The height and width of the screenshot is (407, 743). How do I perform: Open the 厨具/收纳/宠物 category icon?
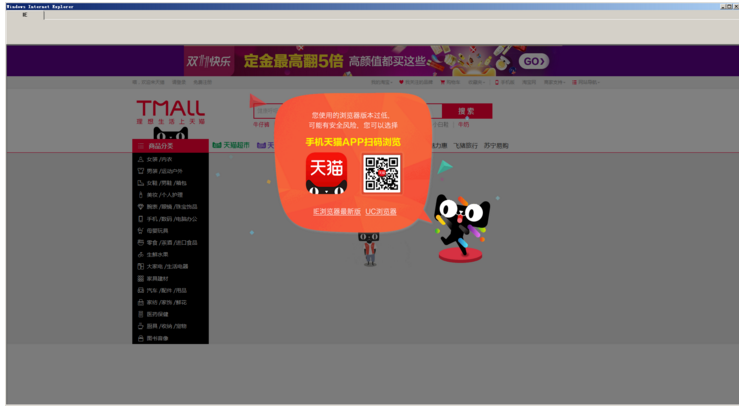[140, 326]
